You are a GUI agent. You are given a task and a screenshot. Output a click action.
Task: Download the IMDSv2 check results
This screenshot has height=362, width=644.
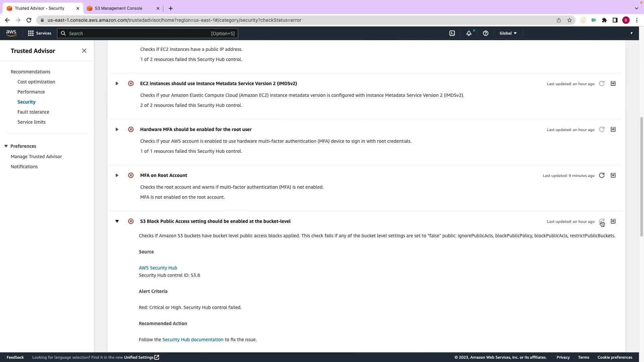613,83
